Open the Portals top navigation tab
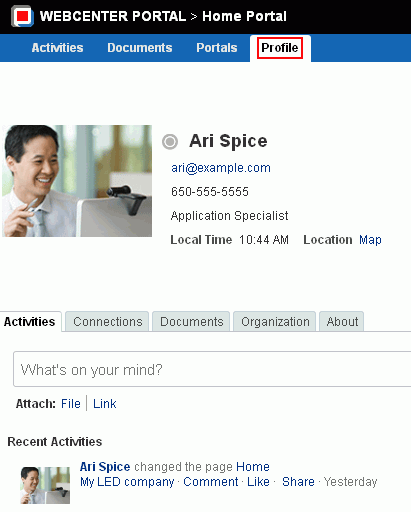This screenshot has height=512, width=411. pyautogui.click(x=217, y=48)
